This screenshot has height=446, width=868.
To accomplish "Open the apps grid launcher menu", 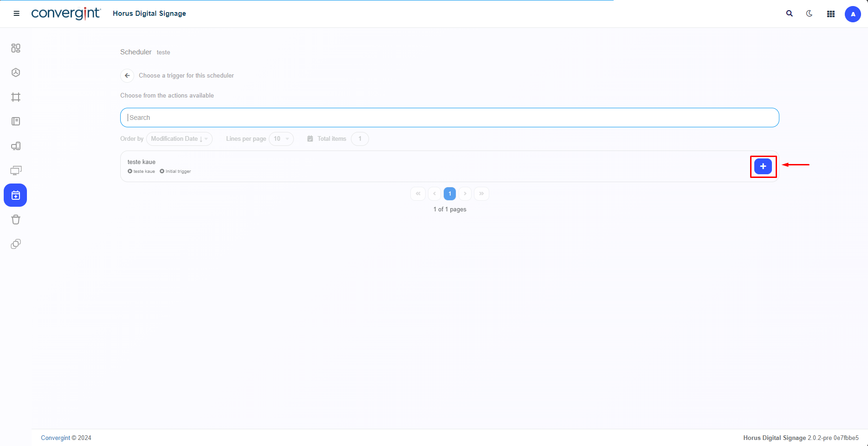I will (831, 14).
